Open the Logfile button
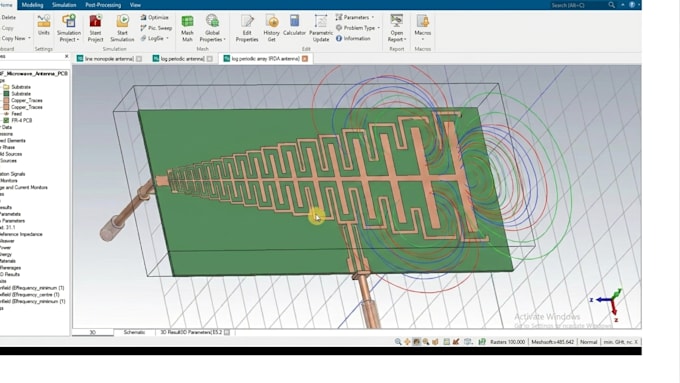Viewport: 680px width, 383px height. pos(152,38)
